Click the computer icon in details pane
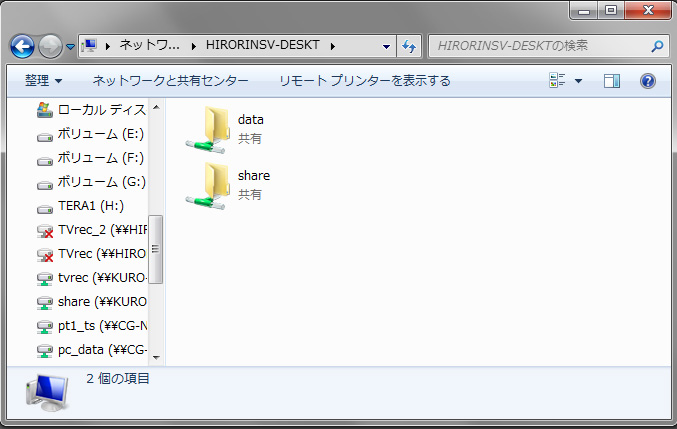677x429 pixels. 47,392
